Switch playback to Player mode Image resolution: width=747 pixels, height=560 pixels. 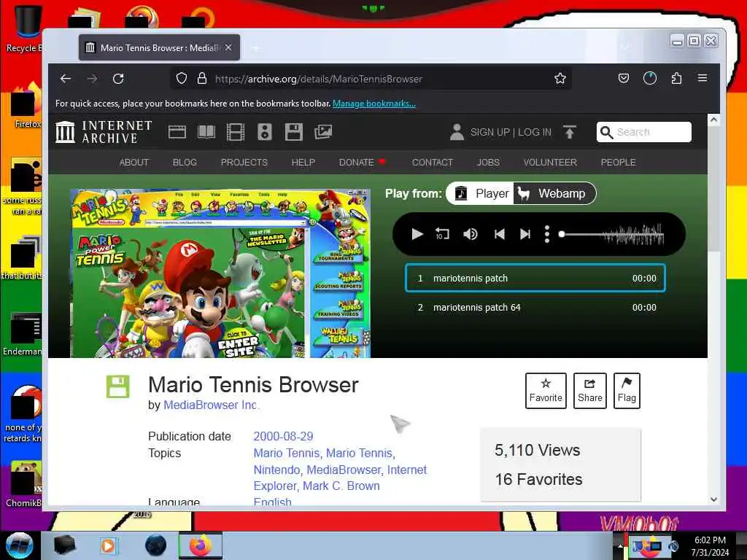click(x=481, y=193)
